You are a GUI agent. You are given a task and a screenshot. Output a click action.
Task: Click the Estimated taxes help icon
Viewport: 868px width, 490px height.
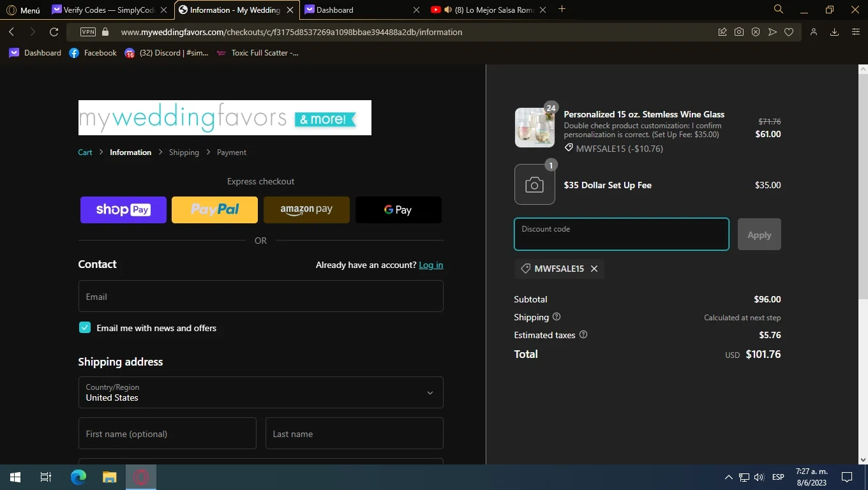click(583, 334)
